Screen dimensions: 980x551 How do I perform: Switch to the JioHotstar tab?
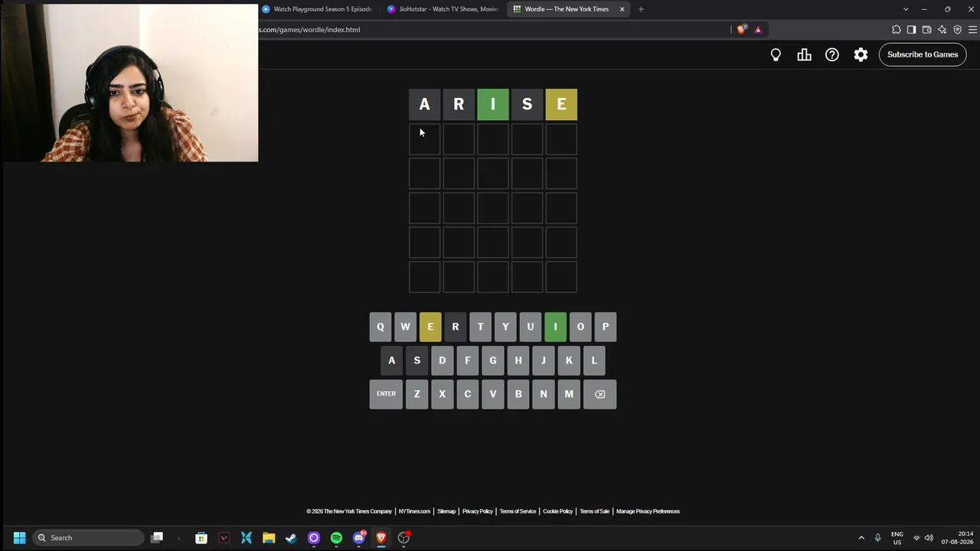(444, 9)
